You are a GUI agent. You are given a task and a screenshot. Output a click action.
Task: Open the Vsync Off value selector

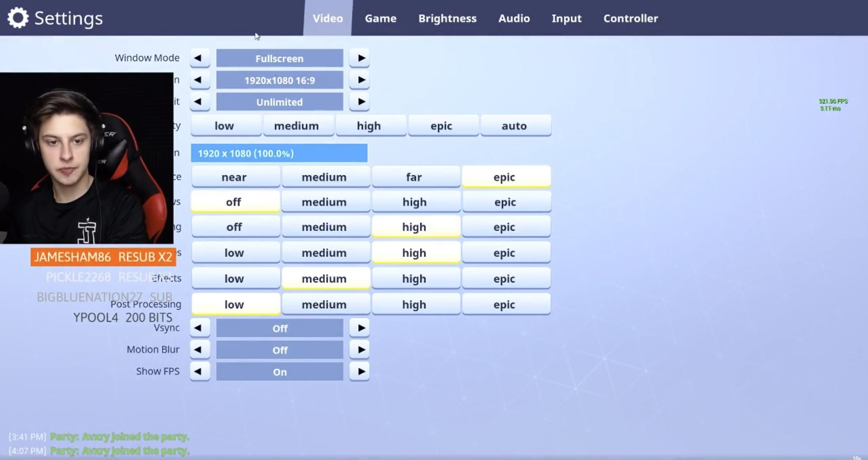(x=280, y=328)
